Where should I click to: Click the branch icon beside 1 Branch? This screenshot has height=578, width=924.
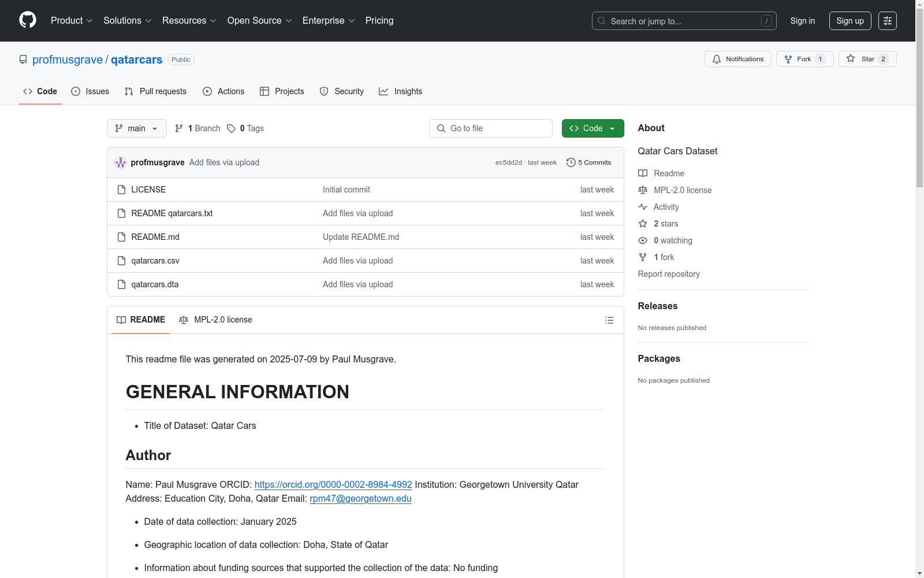[x=179, y=128]
